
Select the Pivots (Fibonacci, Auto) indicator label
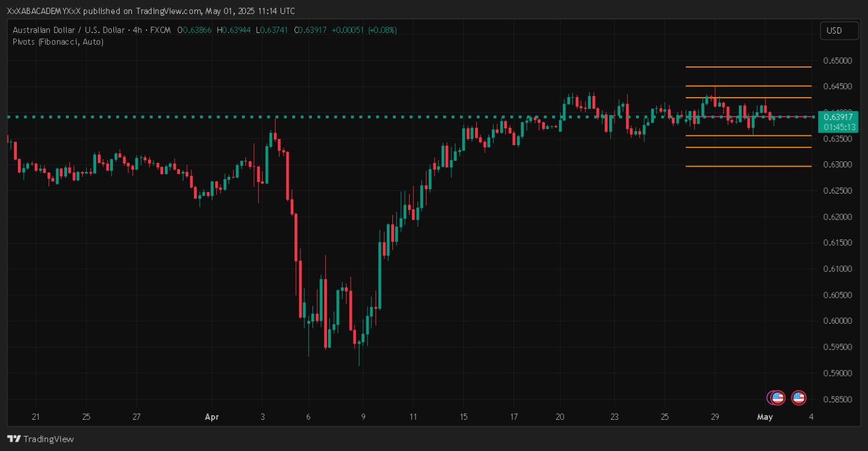click(58, 42)
